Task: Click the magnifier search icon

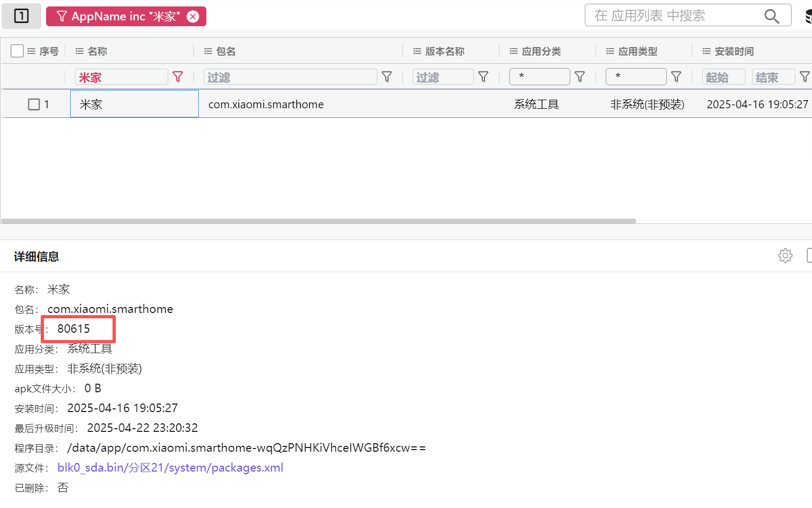Action: point(772,16)
